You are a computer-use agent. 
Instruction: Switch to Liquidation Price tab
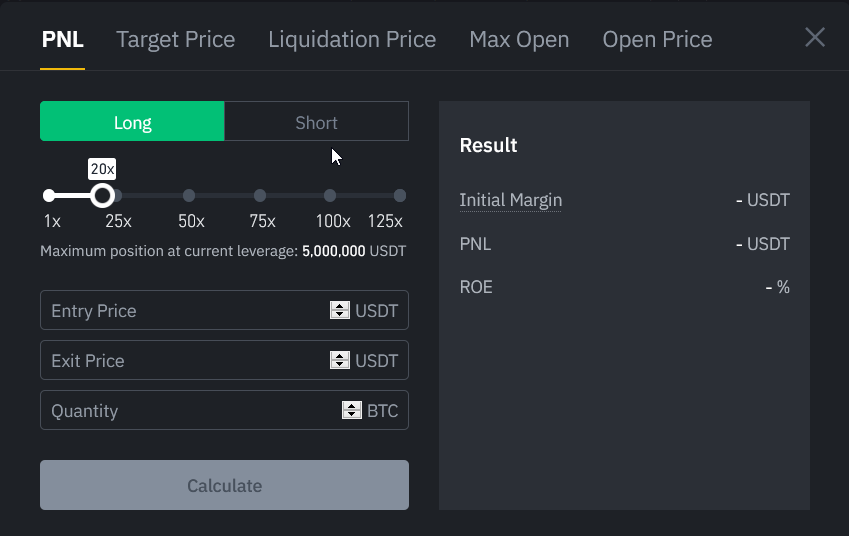tap(352, 40)
